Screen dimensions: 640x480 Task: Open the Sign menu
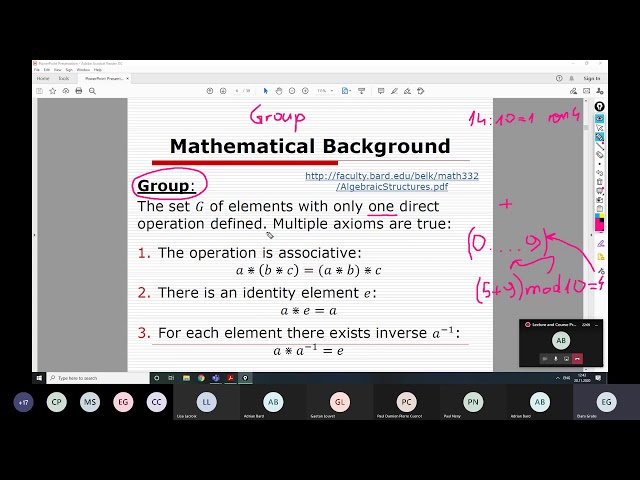tap(69, 70)
